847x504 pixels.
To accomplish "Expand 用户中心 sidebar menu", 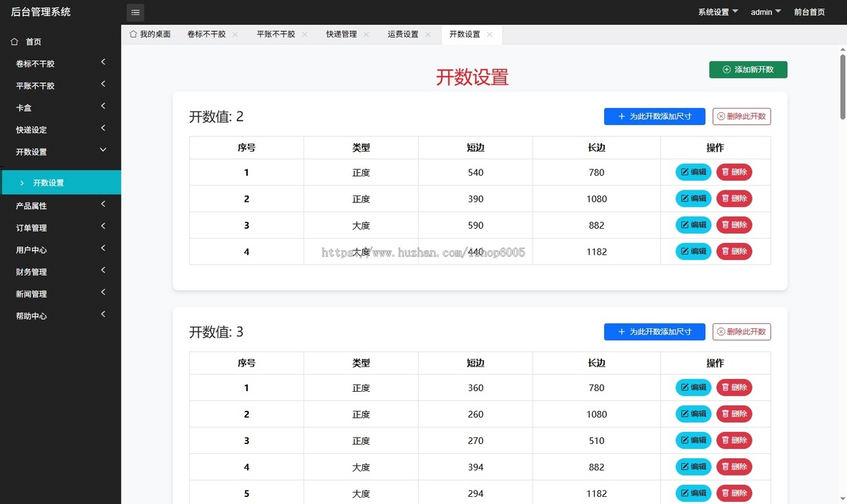I will (61, 250).
